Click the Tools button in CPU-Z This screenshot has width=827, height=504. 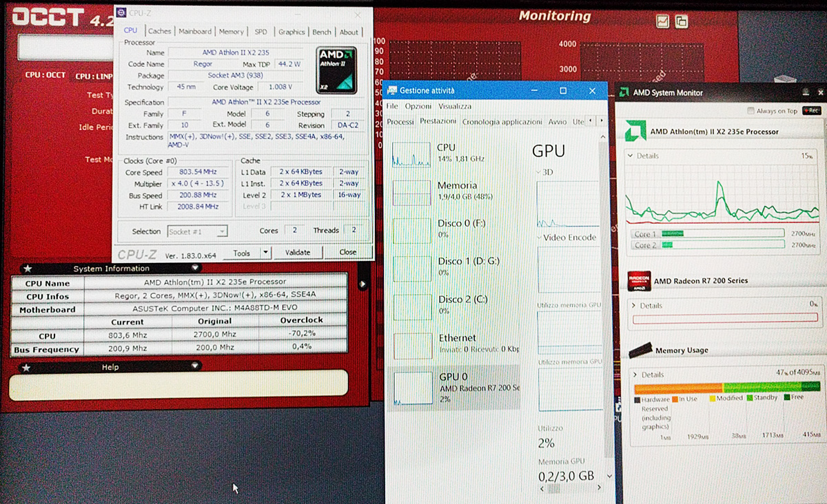point(242,253)
